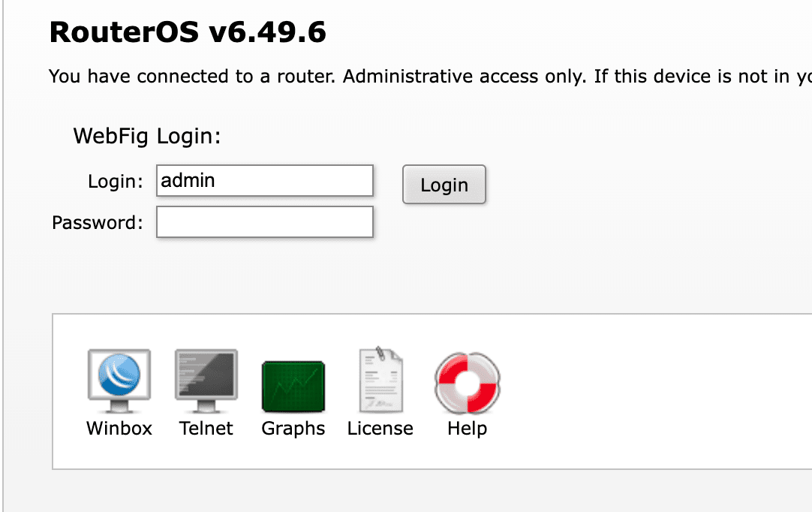The image size is (812, 512).
Task: Click the Help text label
Action: click(x=467, y=429)
